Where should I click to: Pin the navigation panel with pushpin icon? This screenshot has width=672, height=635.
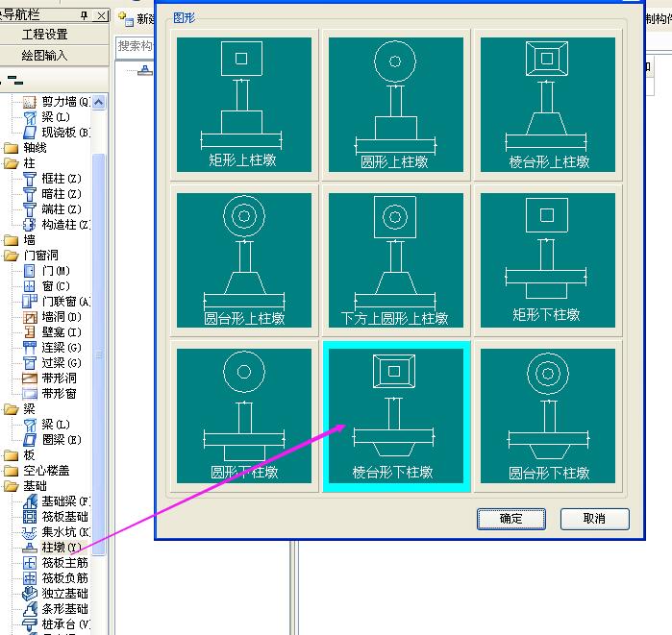[84, 15]
